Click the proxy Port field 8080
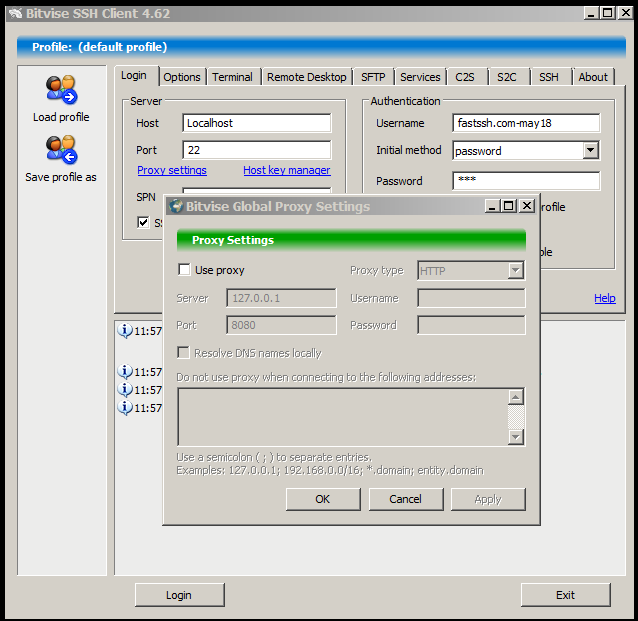 (x=281, y=325)
